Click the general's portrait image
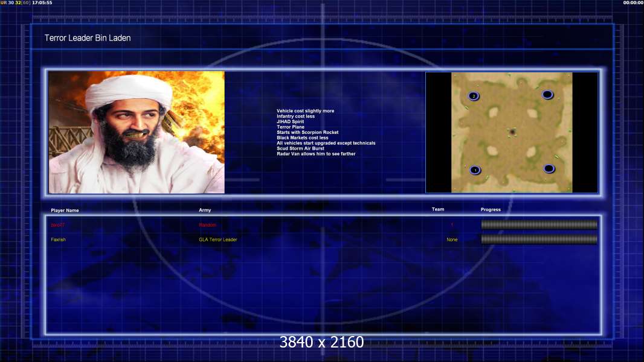Screen dimensions: 644x362 137,132
